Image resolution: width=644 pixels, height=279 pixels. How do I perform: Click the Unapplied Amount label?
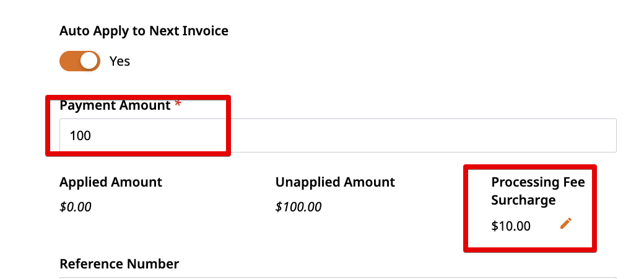pyautogui.click(x=335, y=182)
